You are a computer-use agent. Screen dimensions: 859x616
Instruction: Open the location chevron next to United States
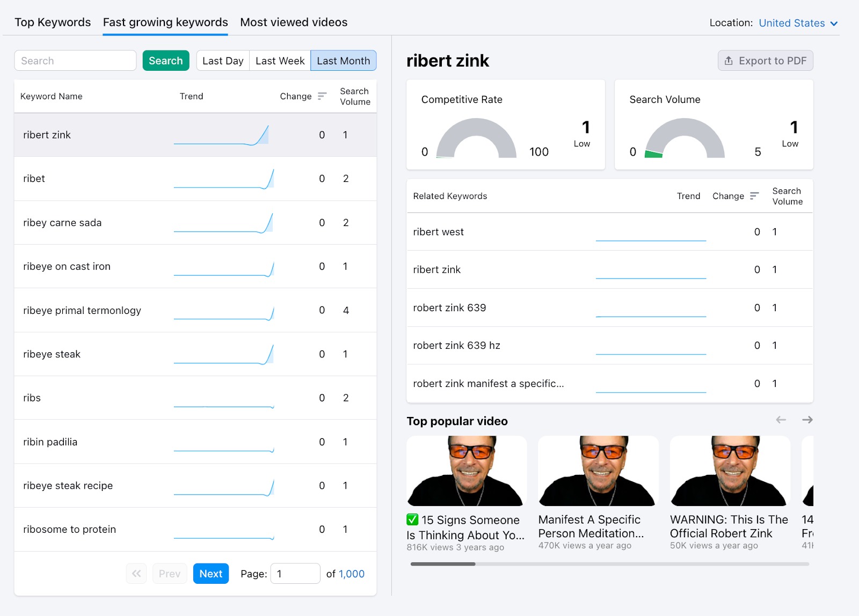[x=834, y=23]
